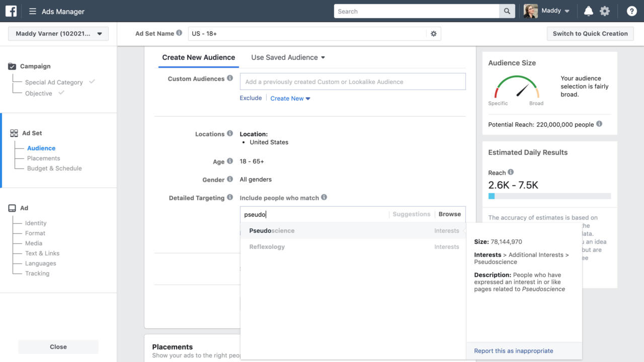Click the Ad section icon
This screenshot has height=362, width=644.
click(x=13, y=208)
